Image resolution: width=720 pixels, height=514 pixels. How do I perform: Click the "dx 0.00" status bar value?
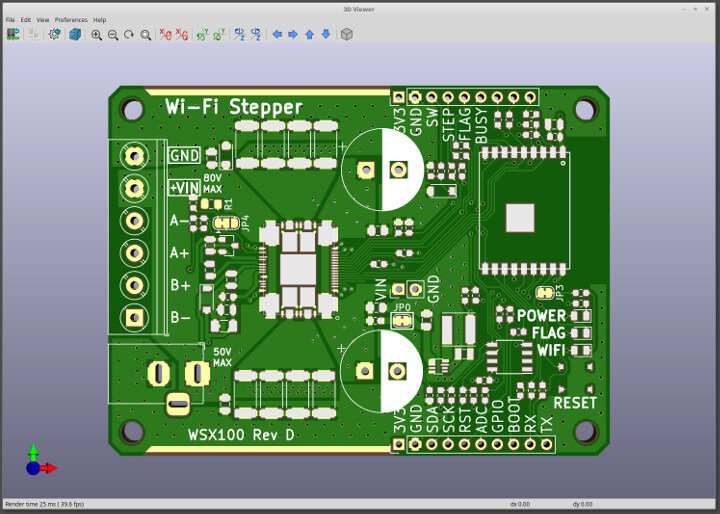click(x=520, y=504)
